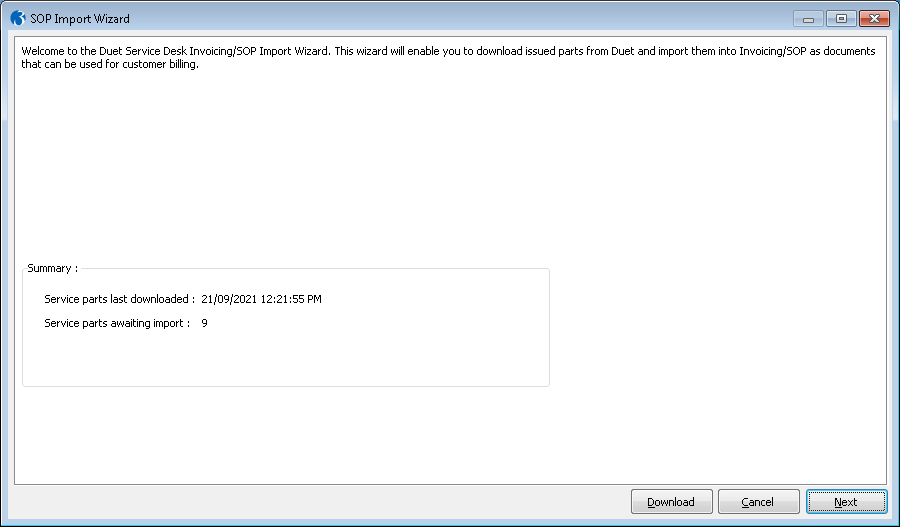Click the Service parts last downloaded label

pyautogui.click(x=119, y=299)
